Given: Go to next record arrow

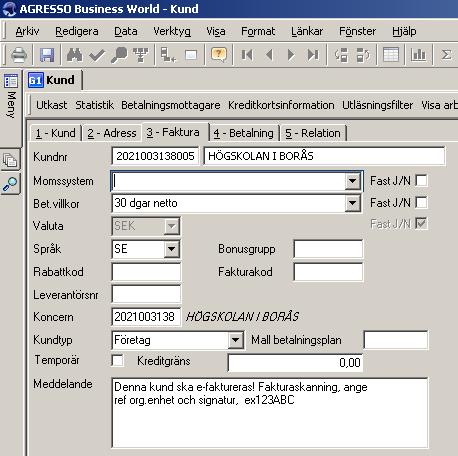Looking at the screenshot, I should click(291, 55).
